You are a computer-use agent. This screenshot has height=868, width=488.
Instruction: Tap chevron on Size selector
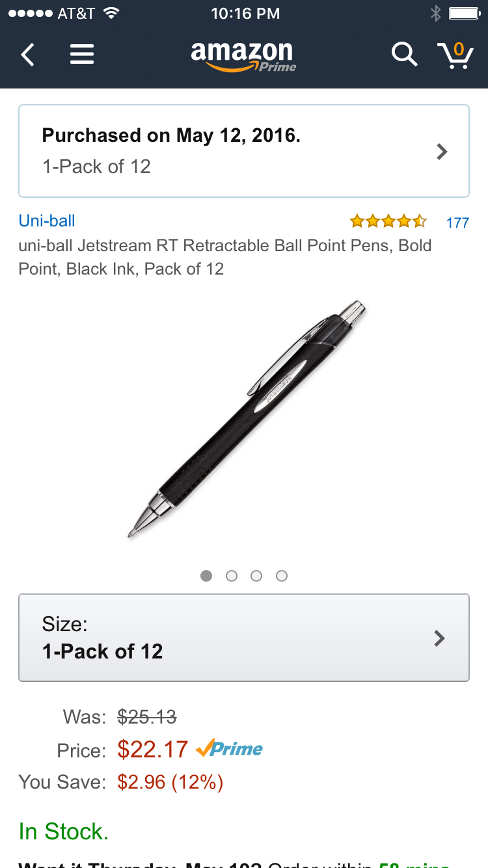coord(440,638)
